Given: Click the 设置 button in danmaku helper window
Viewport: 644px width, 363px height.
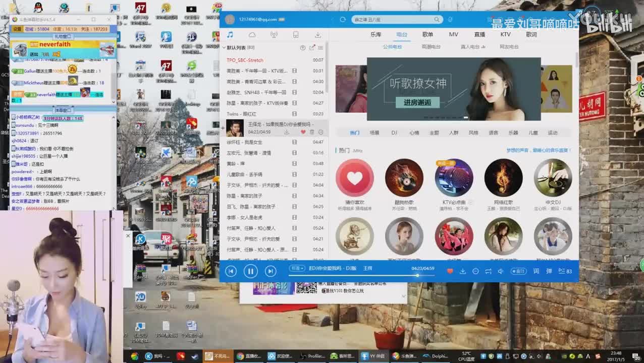Looking at the screenshot, I should [17, 29].
